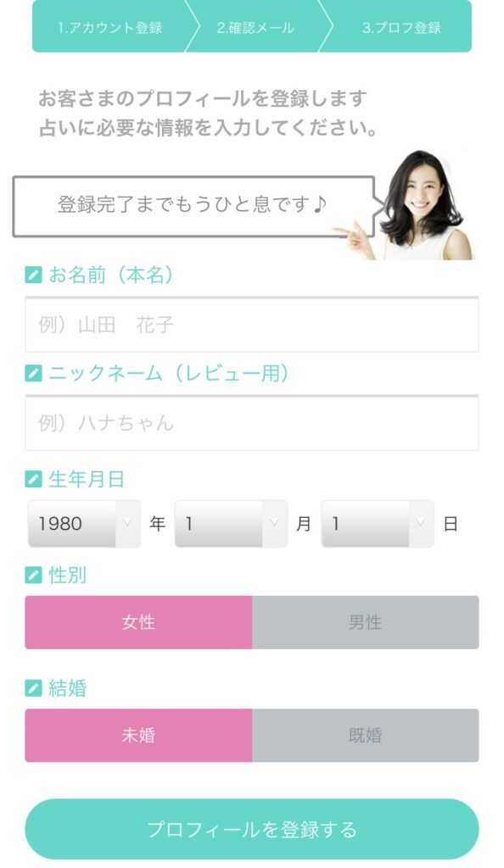The width and height of the screenshot is (504, 868).
Task: Select the 2.確認メール step
Action: pyautogui.click(x=255, y=27)
